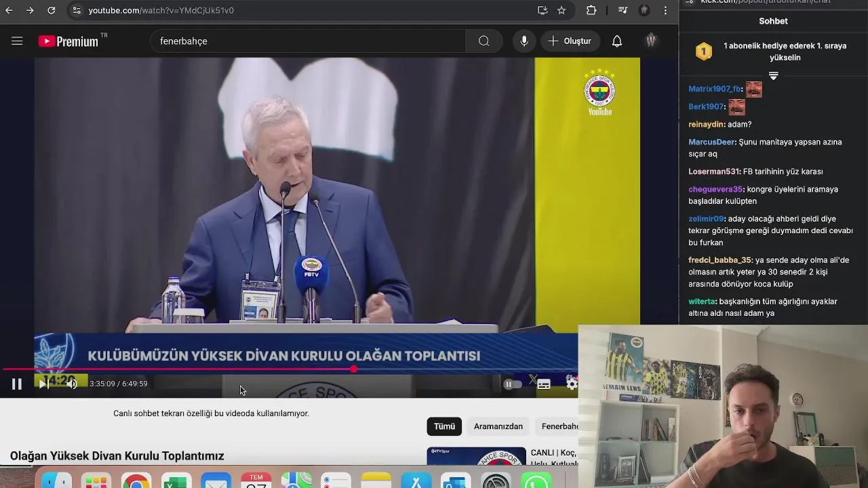Open the CANLI | Koç video title
Viewport: 868px width, 488px height.
tap(554, 457)
